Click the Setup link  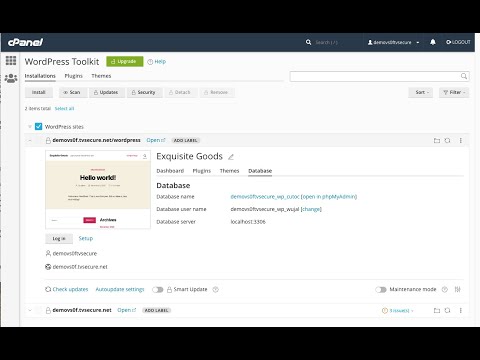[x=86, y=238]
